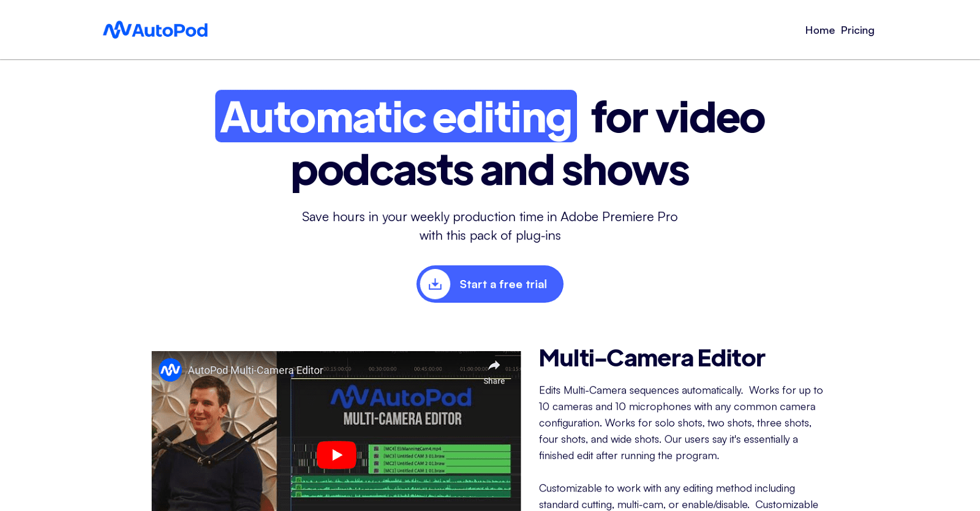
Task: Click the Share arrow icon on video
Action: click(x=494, y=366)
